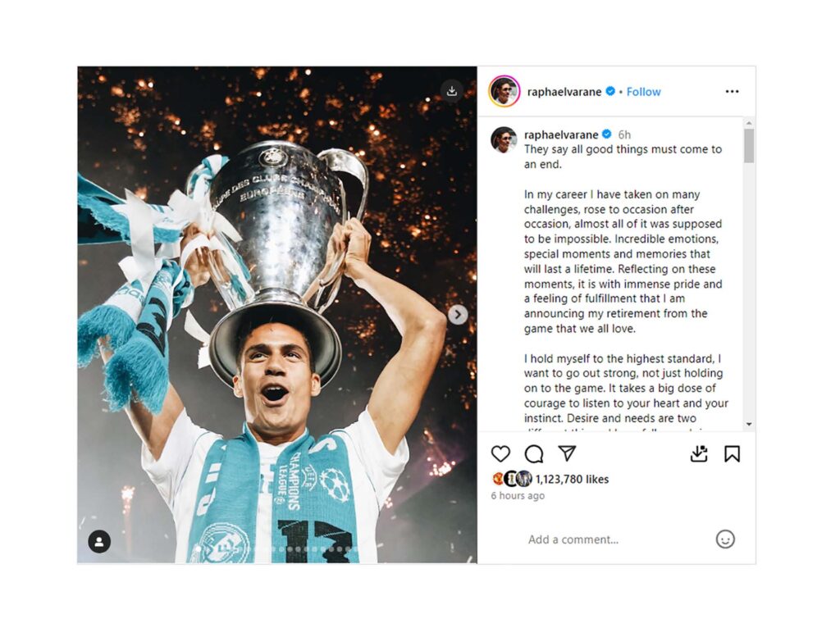Click the caption scrollbar thumb
840x628 pixels.
[749, 146]
